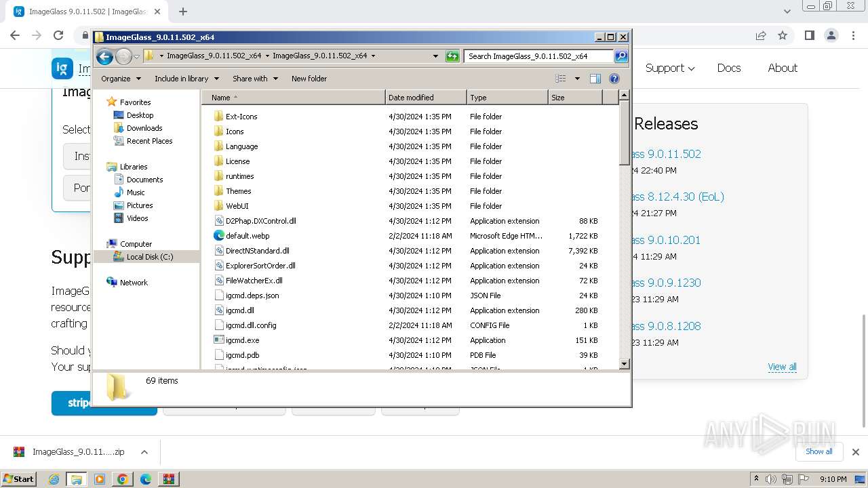Open the About page link
The image size is (868, 488).
[x=783, y=68]
